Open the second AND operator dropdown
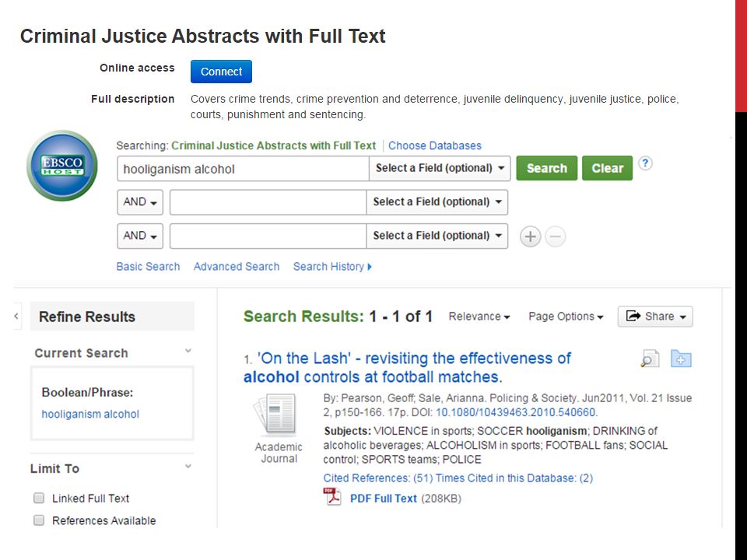Image resolution: width=747 pixels, height=560 pixels. (x=140, y=236)
